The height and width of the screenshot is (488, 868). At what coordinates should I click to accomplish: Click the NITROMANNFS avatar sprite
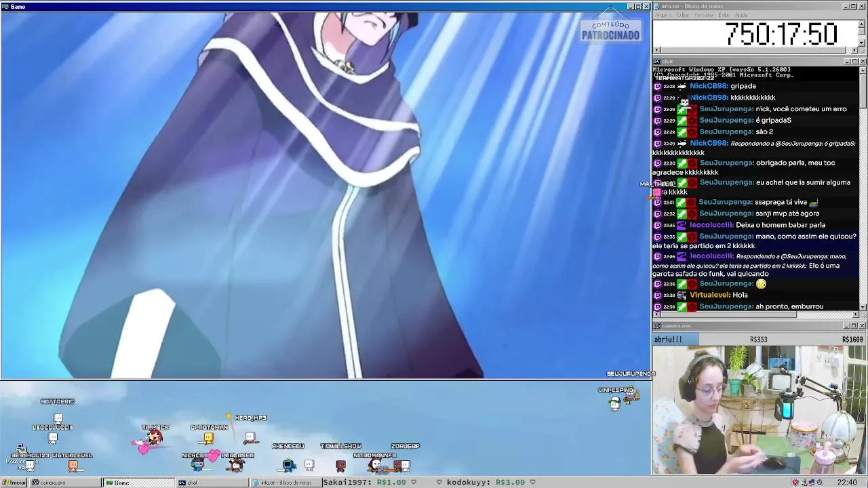click(x=375, y=465)
